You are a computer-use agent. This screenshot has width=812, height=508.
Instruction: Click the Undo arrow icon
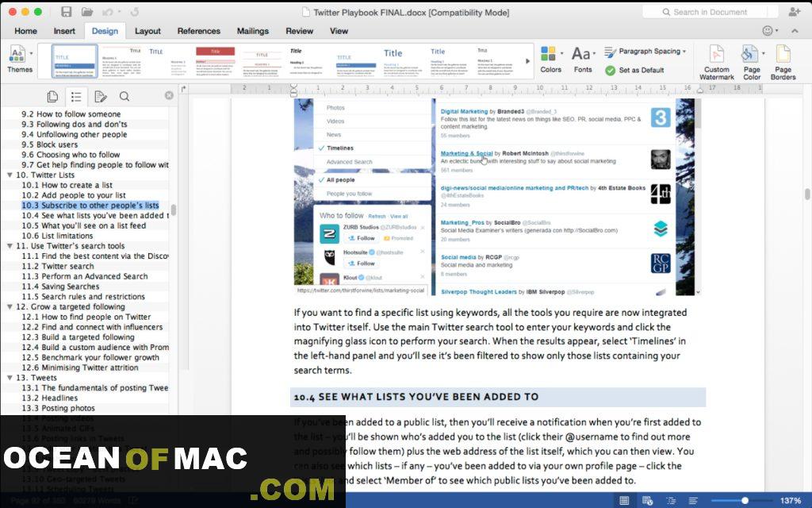[108, 12]
